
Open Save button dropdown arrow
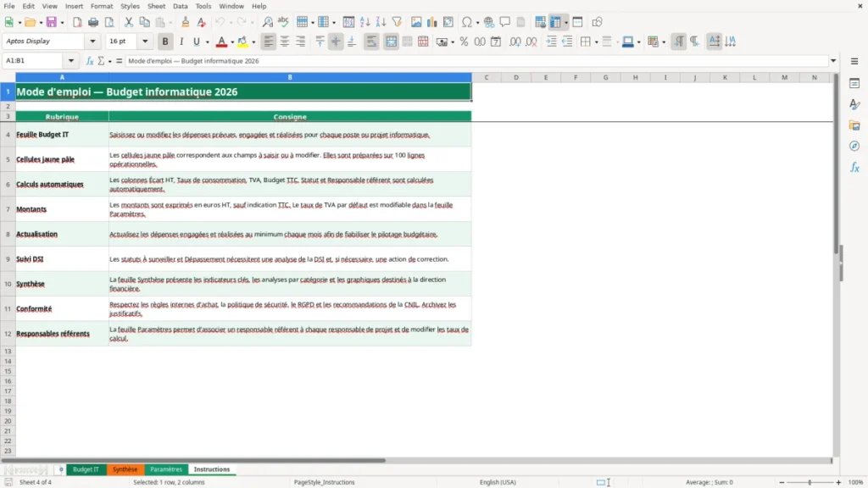62,23
